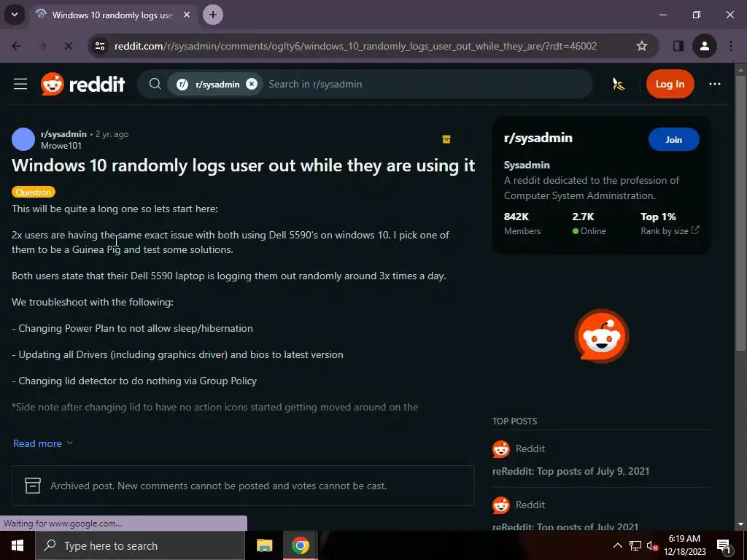Viewport: 747px width, 560px height.
Task: Click the archive box icon in notice
Action: pos(32,486)
